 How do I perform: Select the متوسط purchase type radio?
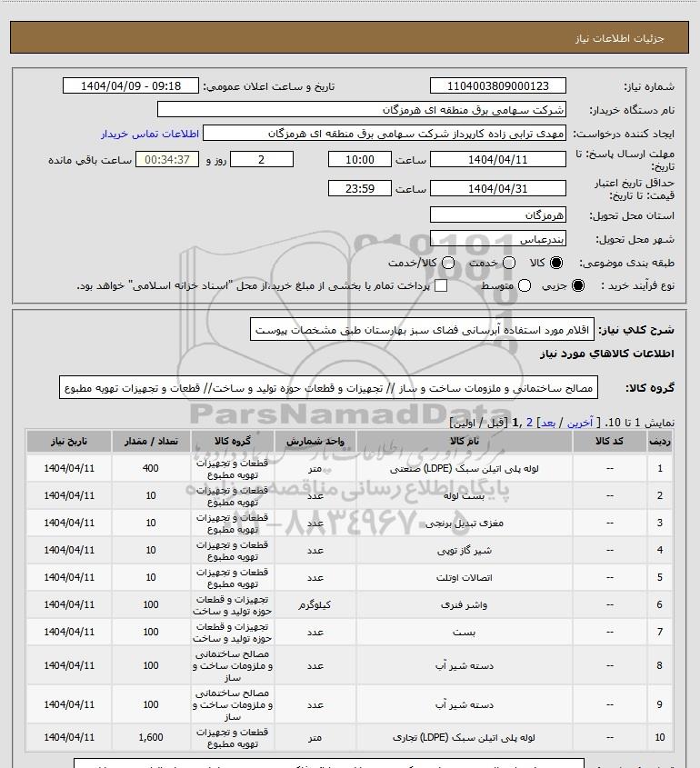point(525,285)
